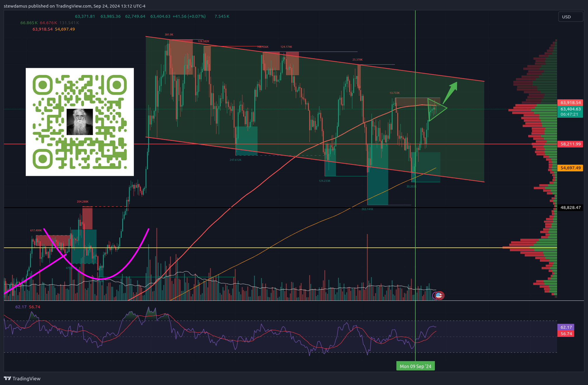Image resolution: width=588 pixels, height=385 pixels.
Task: Click the QR code's bottom-left finder square
Action: 43,159
